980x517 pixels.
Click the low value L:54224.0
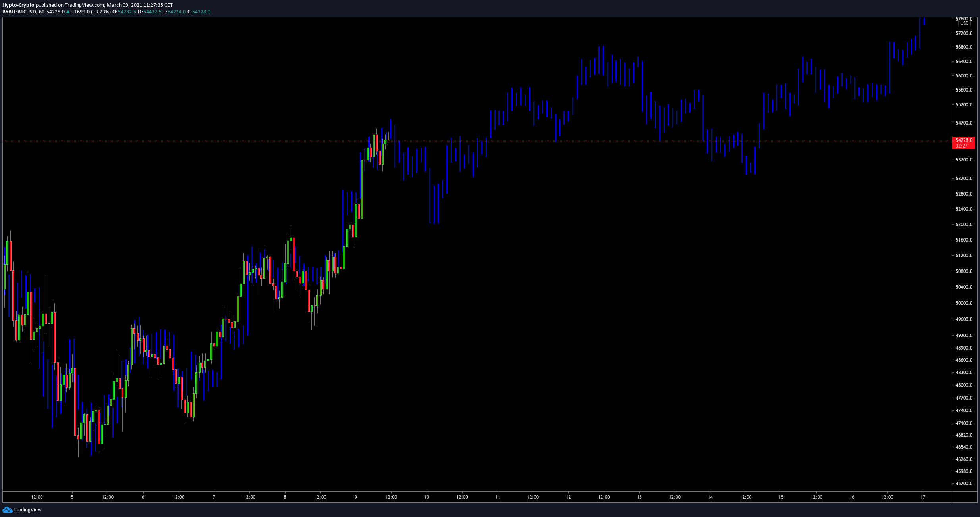coord(175,12)
